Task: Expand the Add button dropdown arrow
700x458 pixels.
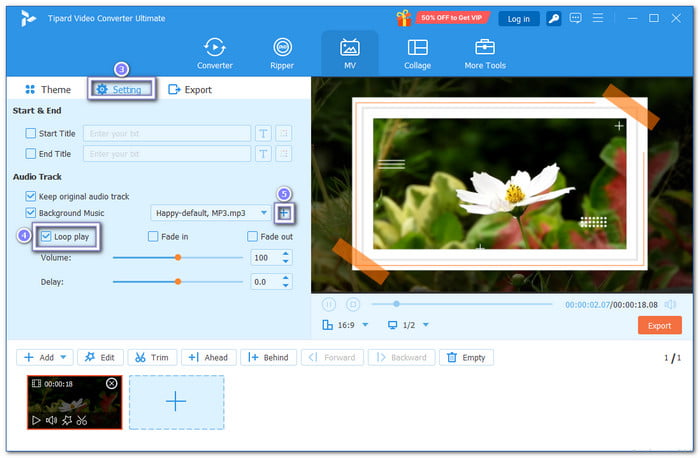Action: point(63,357)
